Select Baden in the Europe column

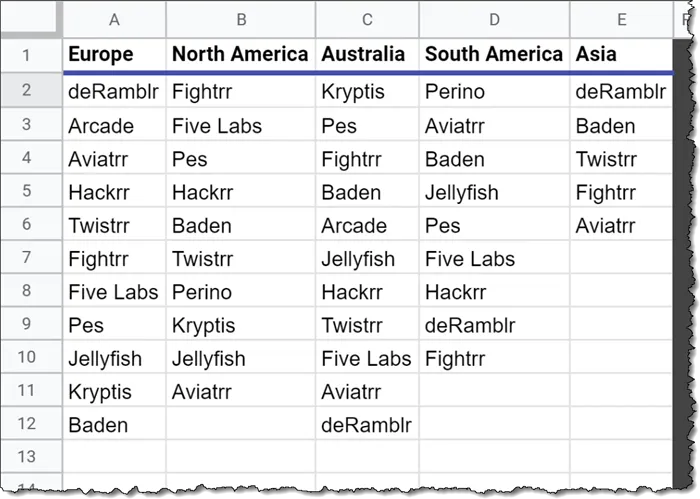[x=98, y=424]
